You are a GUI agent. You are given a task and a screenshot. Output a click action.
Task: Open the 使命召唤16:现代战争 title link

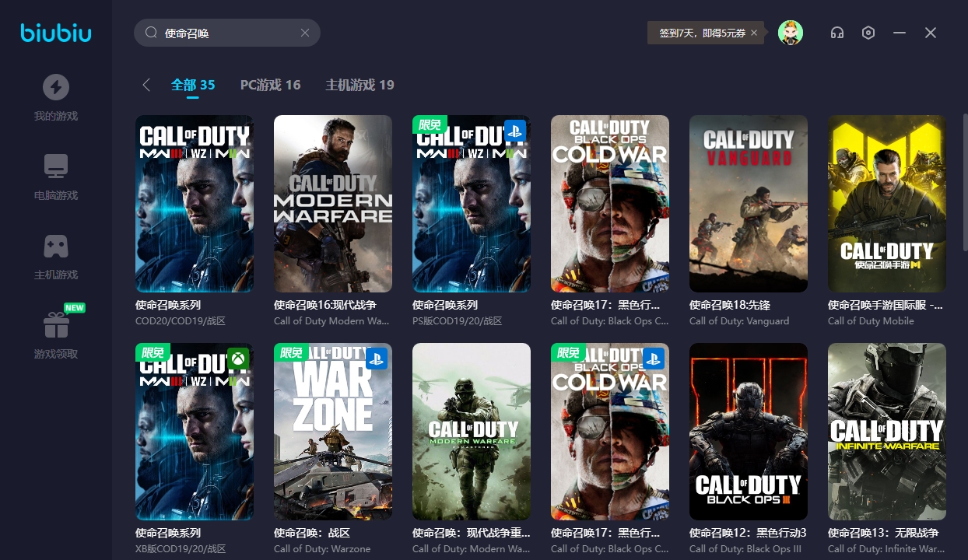pyautogui.click(x=324, y=305)
